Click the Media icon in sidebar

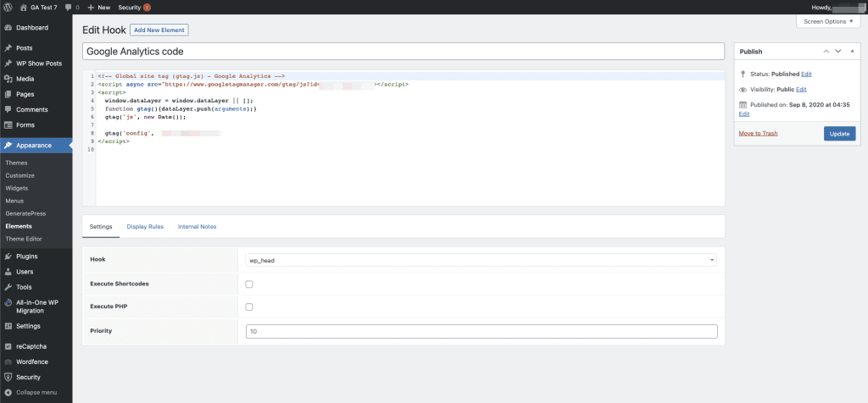point(8,79)
